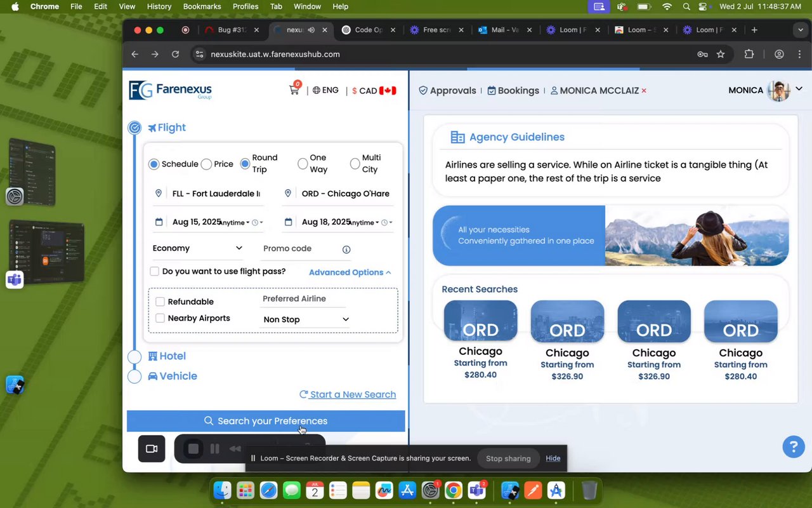Open the shopping cart icon
The image size is (812, 508).
[294, 90]
